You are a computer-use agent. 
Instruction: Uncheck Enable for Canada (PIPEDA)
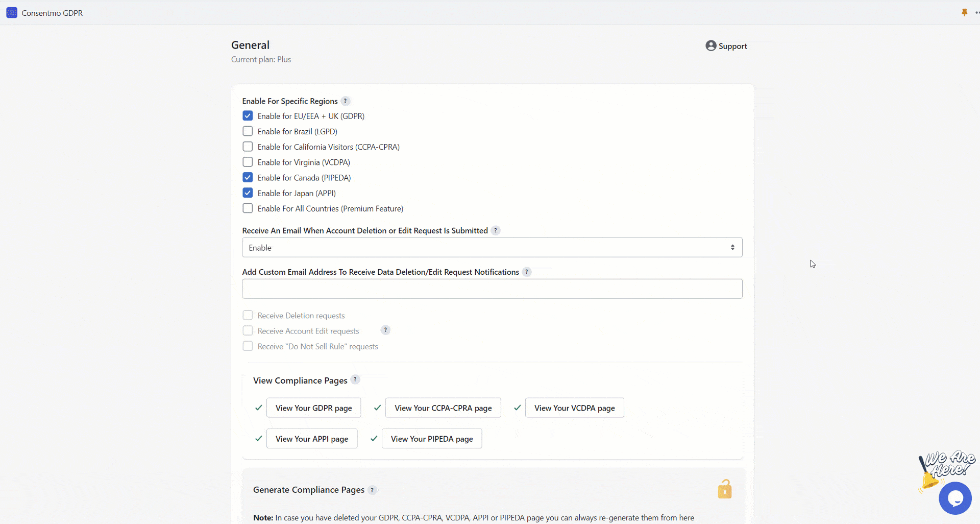point(248,177)
